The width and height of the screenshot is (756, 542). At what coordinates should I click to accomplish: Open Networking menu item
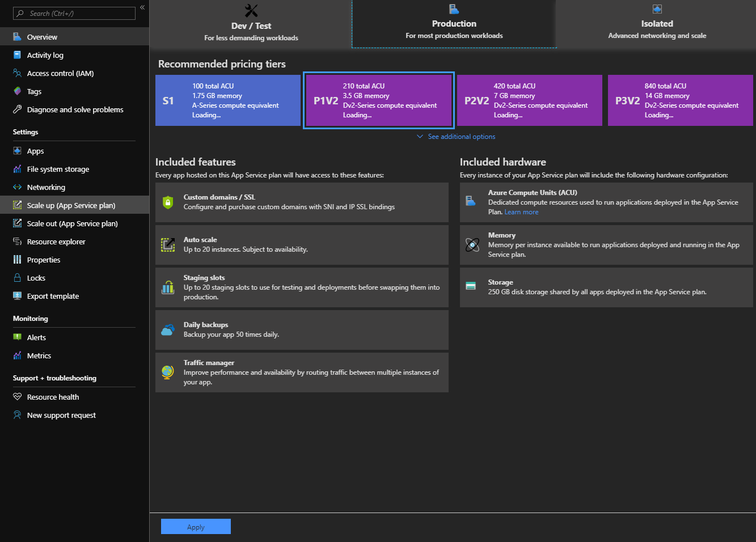[74, 187]
